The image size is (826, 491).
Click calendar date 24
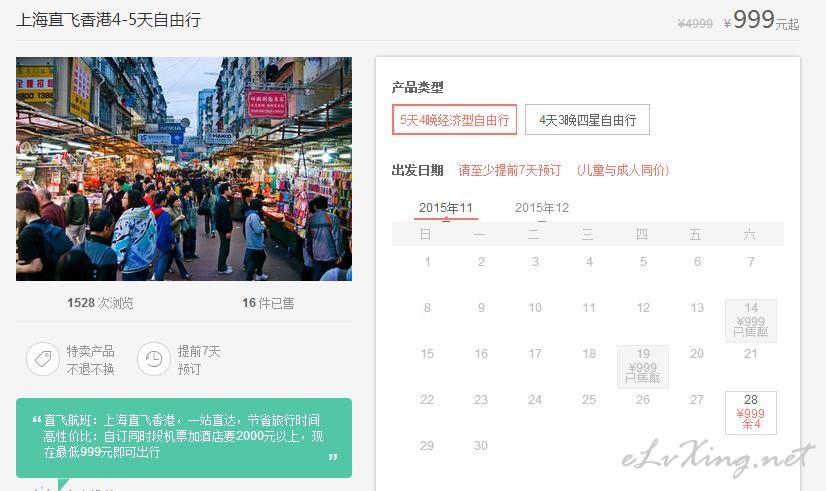coord(535,400)
